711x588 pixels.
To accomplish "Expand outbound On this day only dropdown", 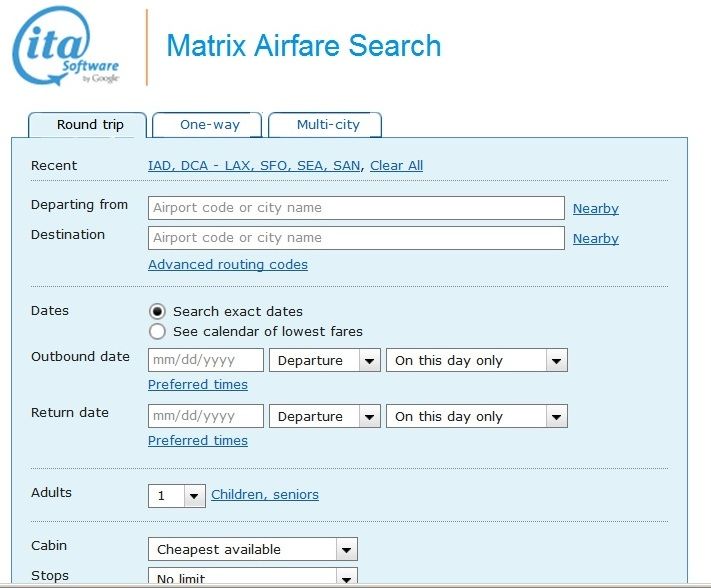I will (x=477, y=360).
